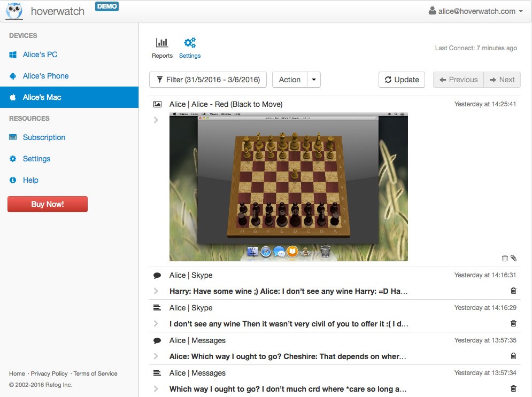Image resolution: width=532 pixels, height=397 pixels.
Task: Follow the Terms of Service footer link
Action: [95, 373]
